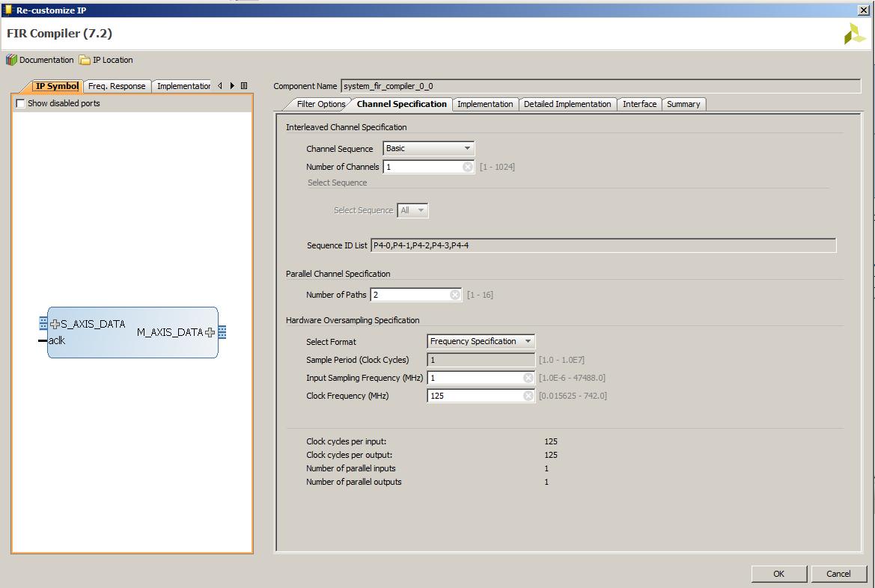
Task: Open the Documentation book icon
Action: click(x=11, y=60)
